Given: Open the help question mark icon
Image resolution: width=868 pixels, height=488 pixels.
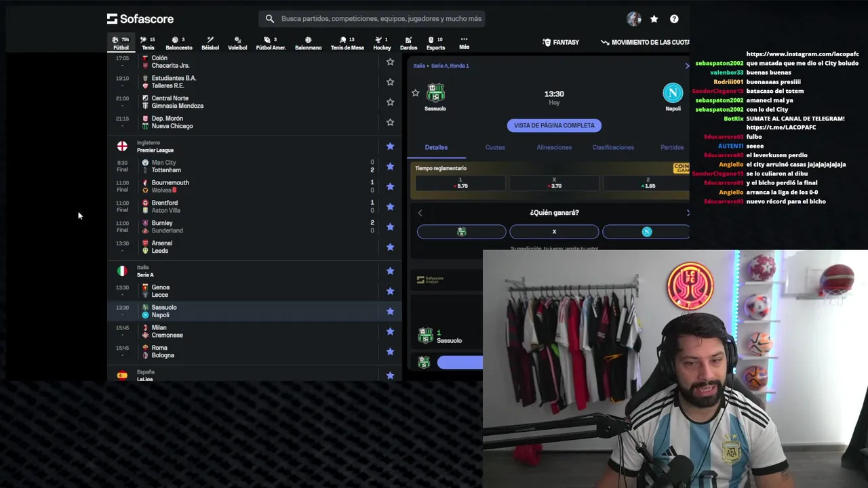Looking at the screenshot, I should (674, 19).
